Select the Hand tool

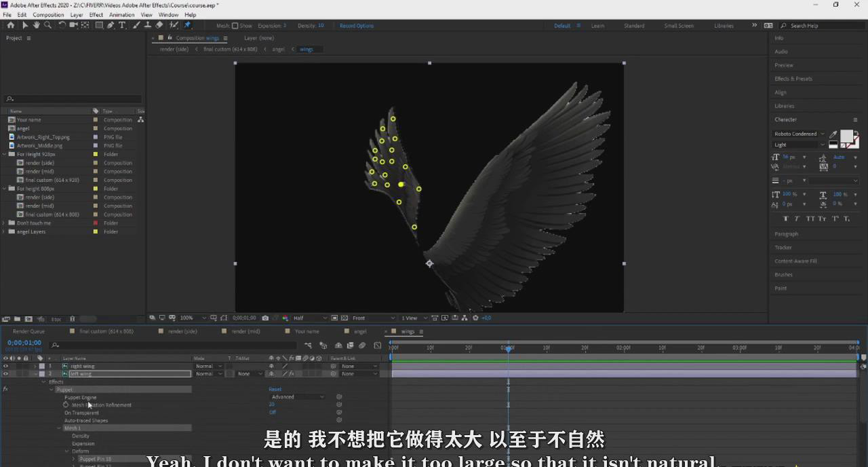36,25
